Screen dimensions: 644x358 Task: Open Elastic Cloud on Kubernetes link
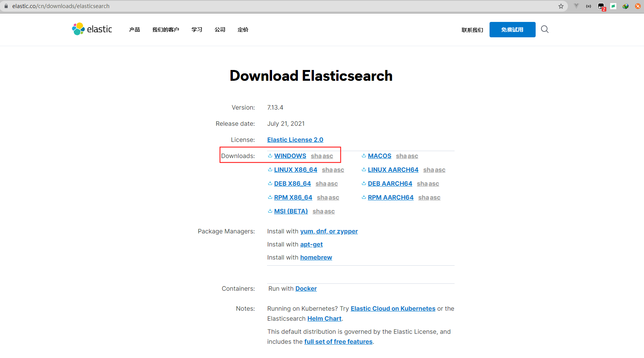pyautogui.click(x=393, y=308)
